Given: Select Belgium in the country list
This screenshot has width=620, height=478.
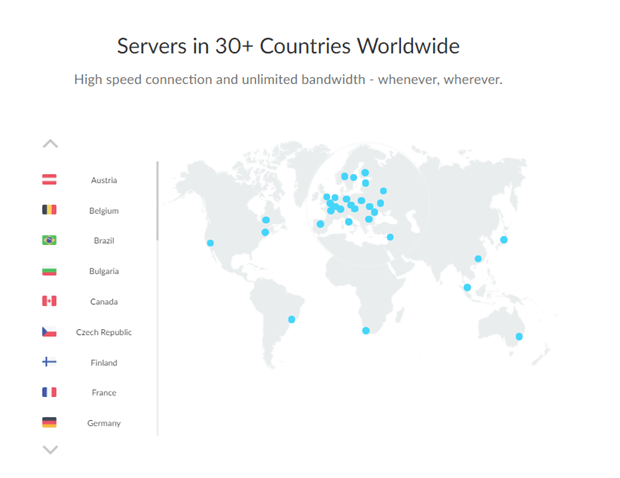Looking at the screenshot, I should pos(104,211).
